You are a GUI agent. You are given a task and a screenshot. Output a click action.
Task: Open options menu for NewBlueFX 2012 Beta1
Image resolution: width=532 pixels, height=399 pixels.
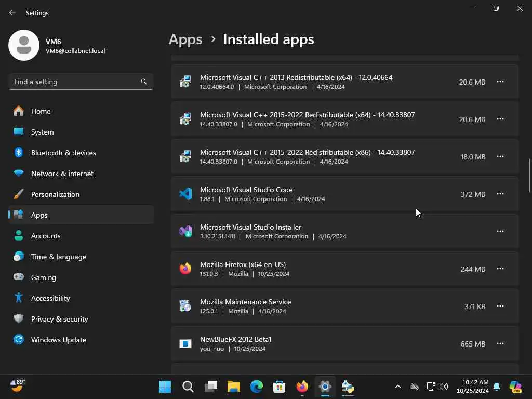click(500, 343)
